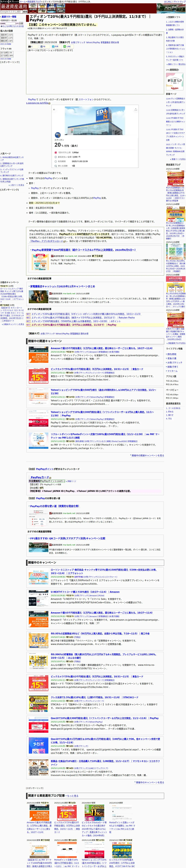This screenshot has width=186, height=868.
Task: Open エディオンで500円相当還元 dポイント link
Action: tap(76, 321)
